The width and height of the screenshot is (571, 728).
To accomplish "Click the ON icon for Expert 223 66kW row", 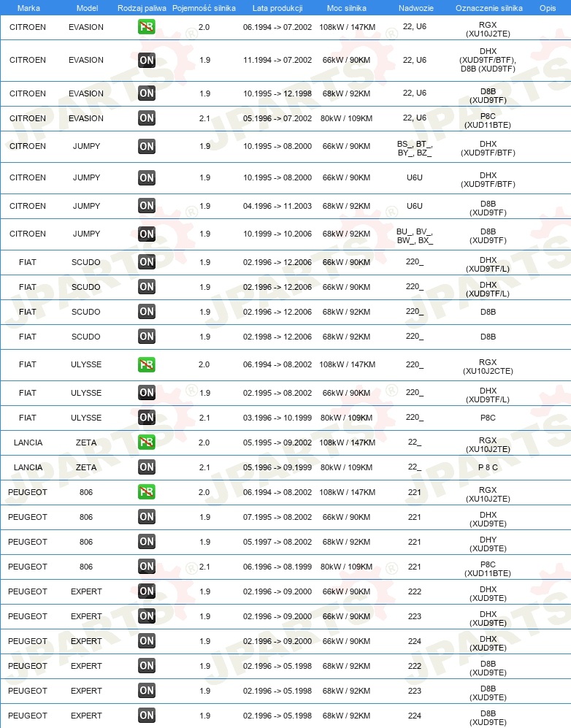I will point(147,616).
